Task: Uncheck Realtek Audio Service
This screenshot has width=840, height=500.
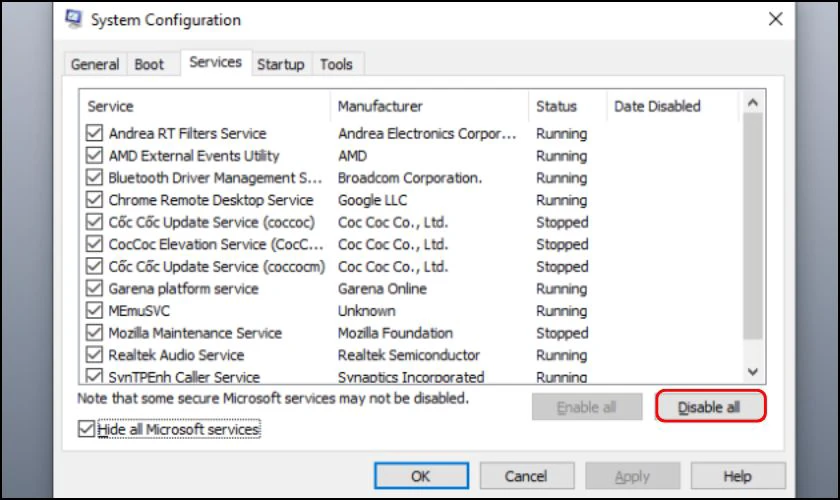Action: pos(94,355)
